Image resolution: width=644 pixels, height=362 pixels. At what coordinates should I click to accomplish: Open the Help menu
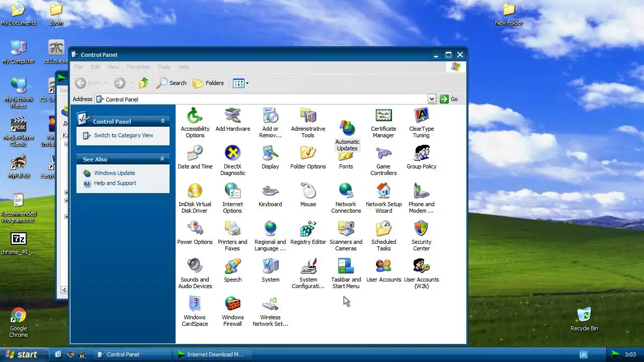(184, 67)
